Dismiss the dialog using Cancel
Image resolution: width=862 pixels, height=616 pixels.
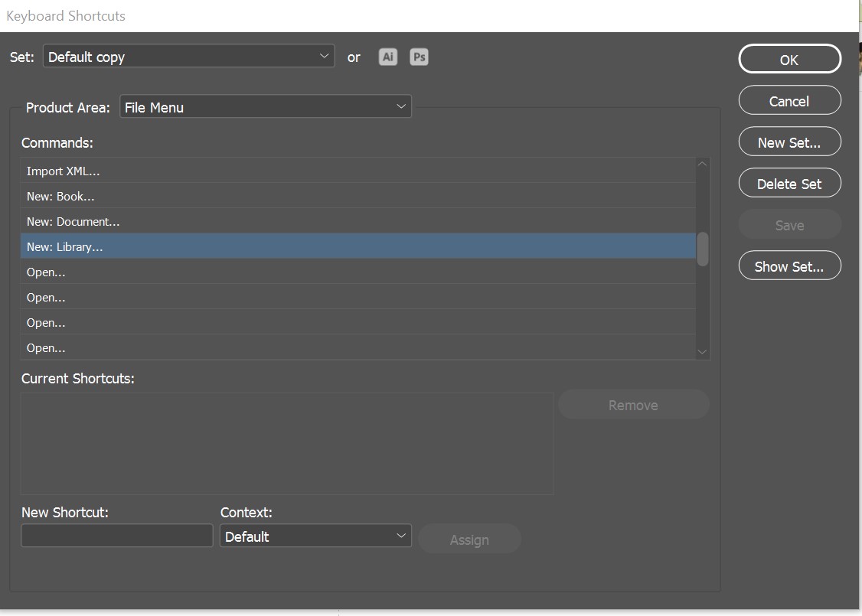789,100
